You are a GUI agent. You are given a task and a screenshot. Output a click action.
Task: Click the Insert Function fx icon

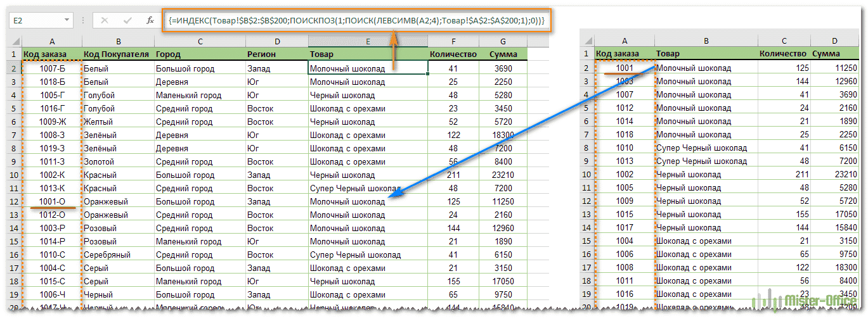150,20
